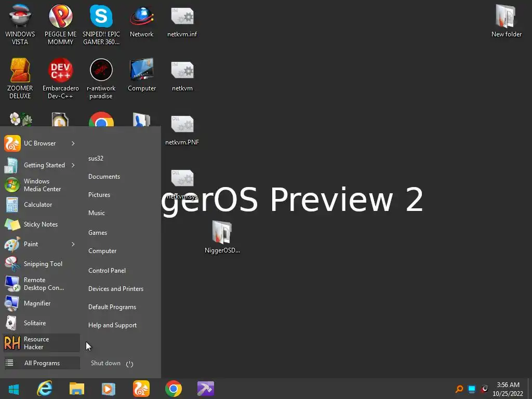This screenshot has width=532, height=399.
Task: Select the netkvm.inf file on desktop
Action: [x=182, y=21]
